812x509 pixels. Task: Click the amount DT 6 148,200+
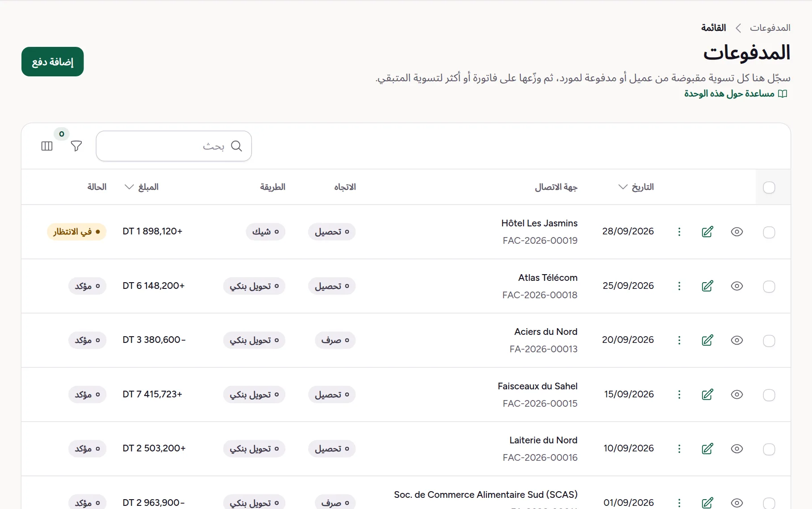point(154,286)
